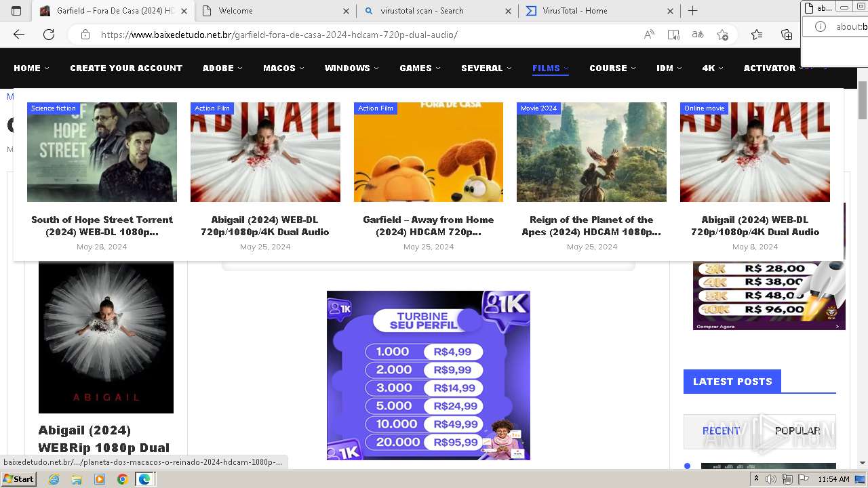Expand the SEVERAL menu

(x=486, y=68)
